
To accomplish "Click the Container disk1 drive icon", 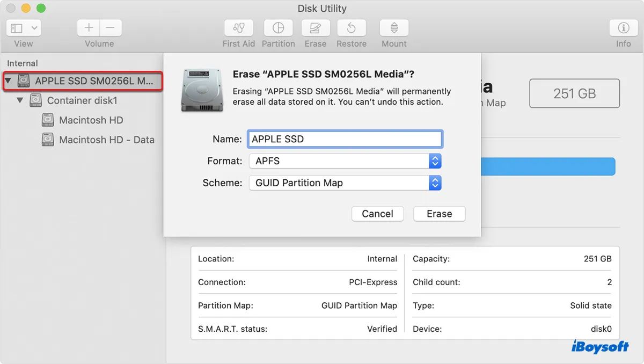I will [x=35, y=100].
